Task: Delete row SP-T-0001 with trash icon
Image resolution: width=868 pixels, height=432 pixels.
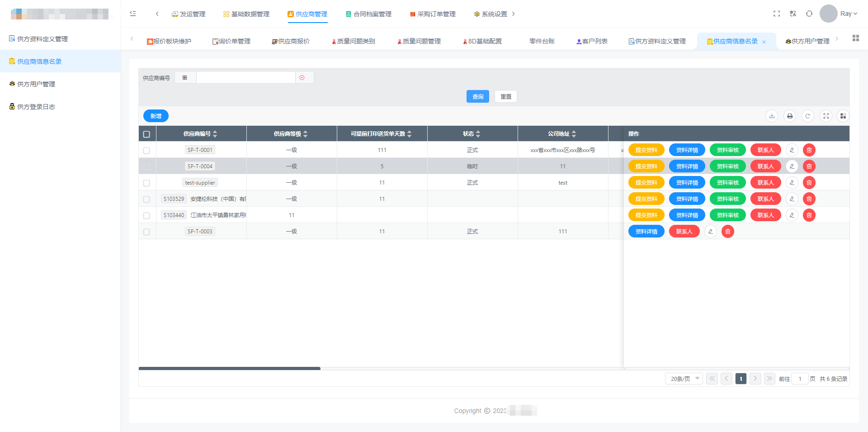Action: tap(809, 150)
